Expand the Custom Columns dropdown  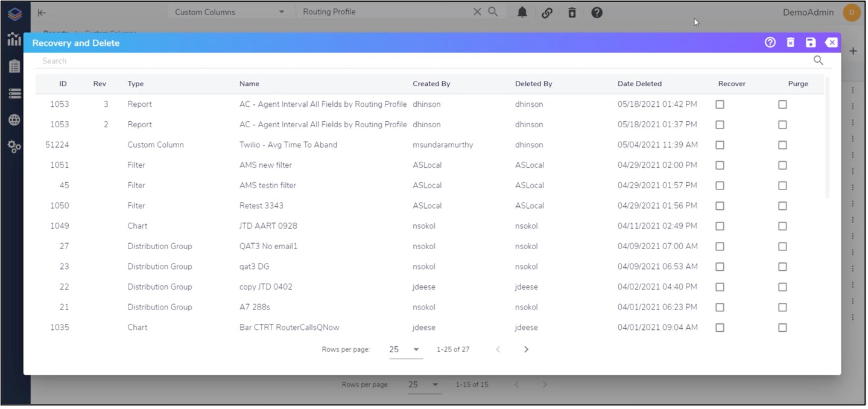[x=281, y=13]
